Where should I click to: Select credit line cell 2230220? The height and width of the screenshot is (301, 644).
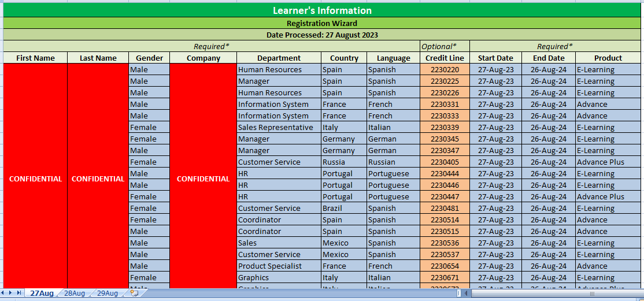445,69
